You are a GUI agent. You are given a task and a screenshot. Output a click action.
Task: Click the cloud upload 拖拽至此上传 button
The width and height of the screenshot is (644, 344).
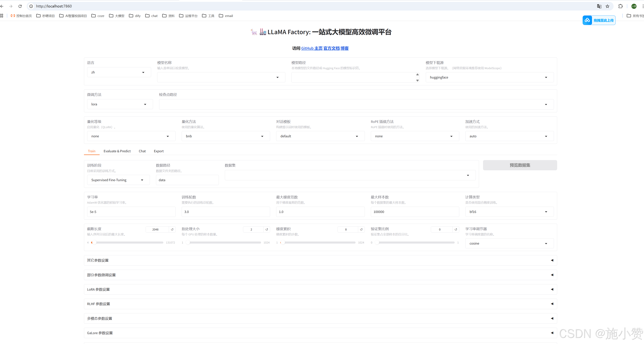pyautogui.click(x=599, y=20)
